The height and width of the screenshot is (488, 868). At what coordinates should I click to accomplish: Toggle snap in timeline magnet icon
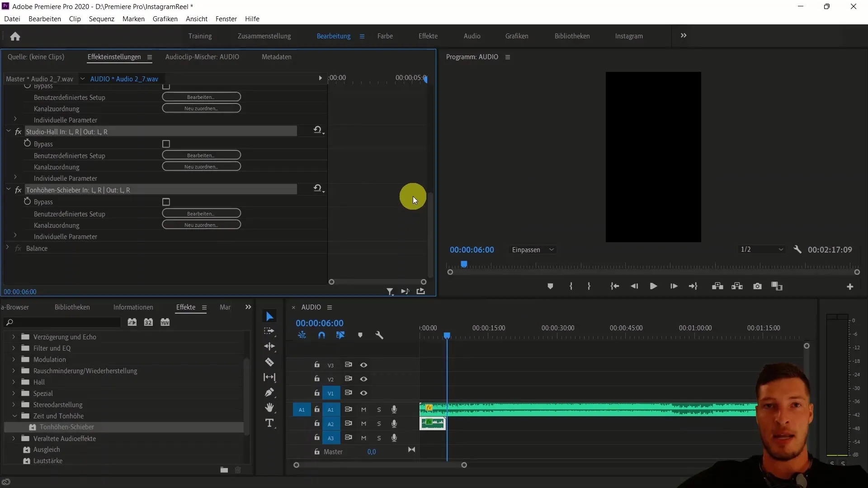pyautogui.click(x=321, y=335)
